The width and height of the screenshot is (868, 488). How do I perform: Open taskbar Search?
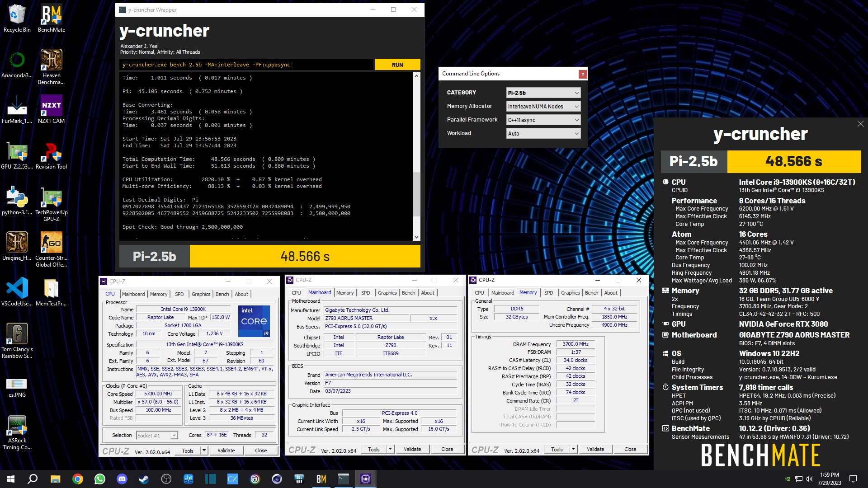click(x=33, y=479)
